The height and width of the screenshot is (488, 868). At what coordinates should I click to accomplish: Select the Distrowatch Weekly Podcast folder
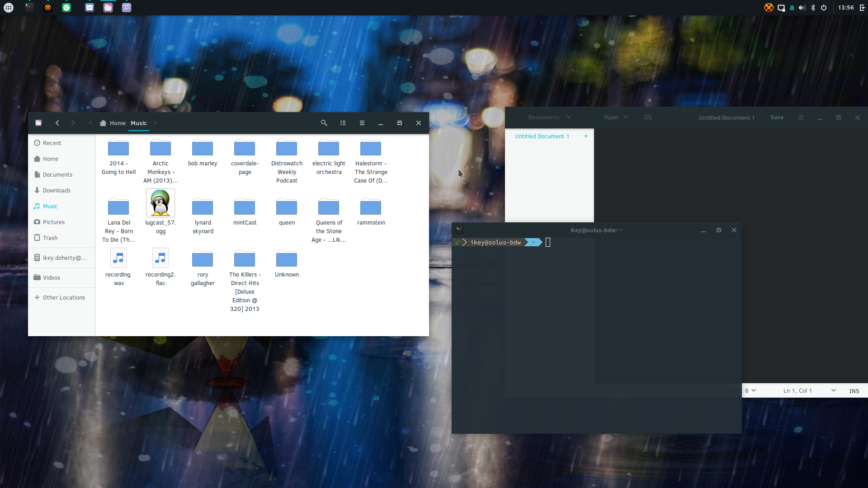click(x=287, y=161)
